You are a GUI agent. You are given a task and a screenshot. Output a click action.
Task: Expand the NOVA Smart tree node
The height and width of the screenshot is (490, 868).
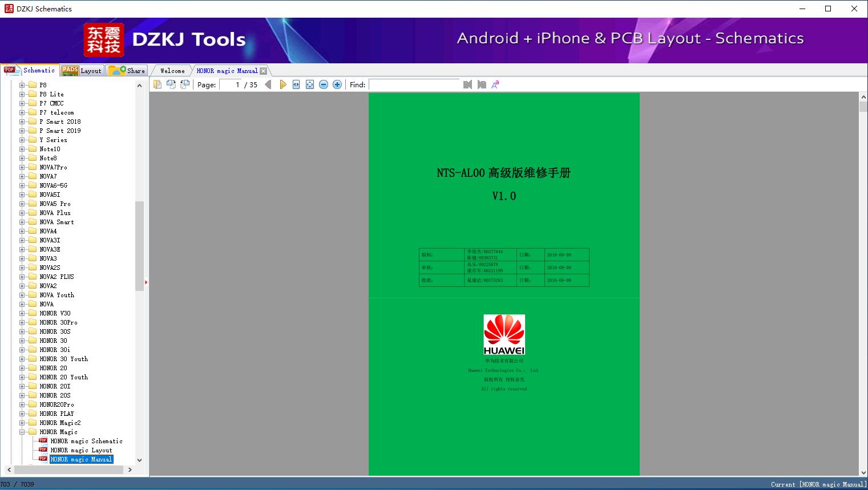pos(22,222)
